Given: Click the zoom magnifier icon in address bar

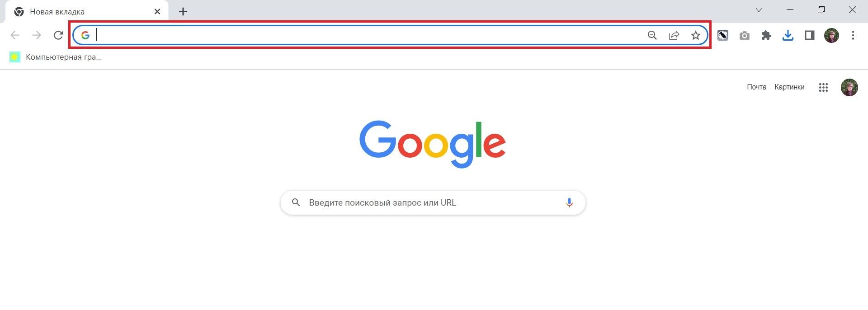Looking at the screenshot, I should click(x=652, y=35).
